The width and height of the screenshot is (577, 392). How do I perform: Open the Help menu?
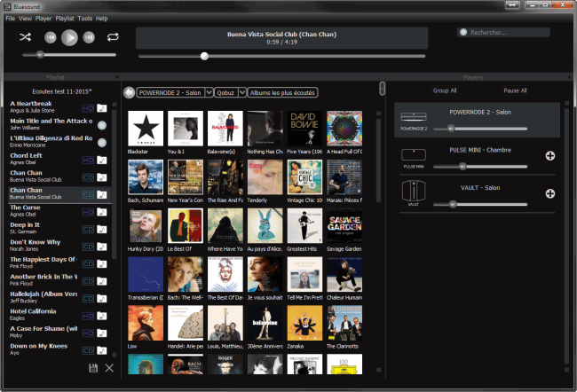(x=101, y=19)
